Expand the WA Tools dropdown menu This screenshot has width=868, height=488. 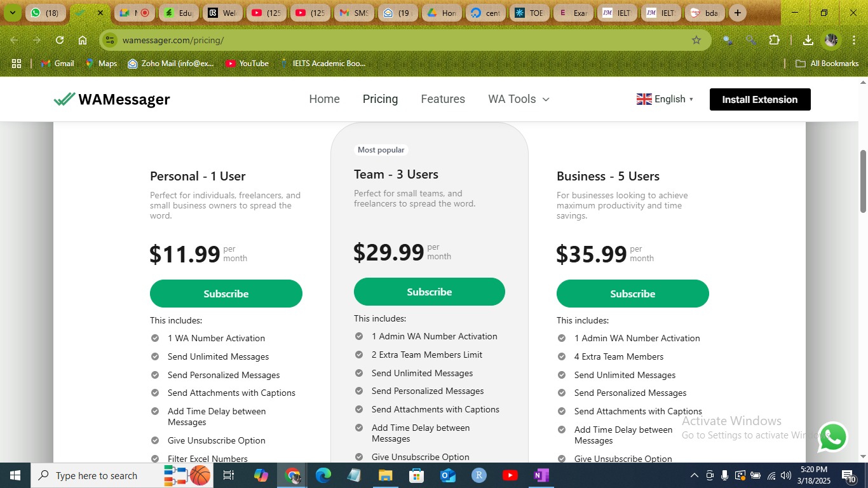(519, 99)
